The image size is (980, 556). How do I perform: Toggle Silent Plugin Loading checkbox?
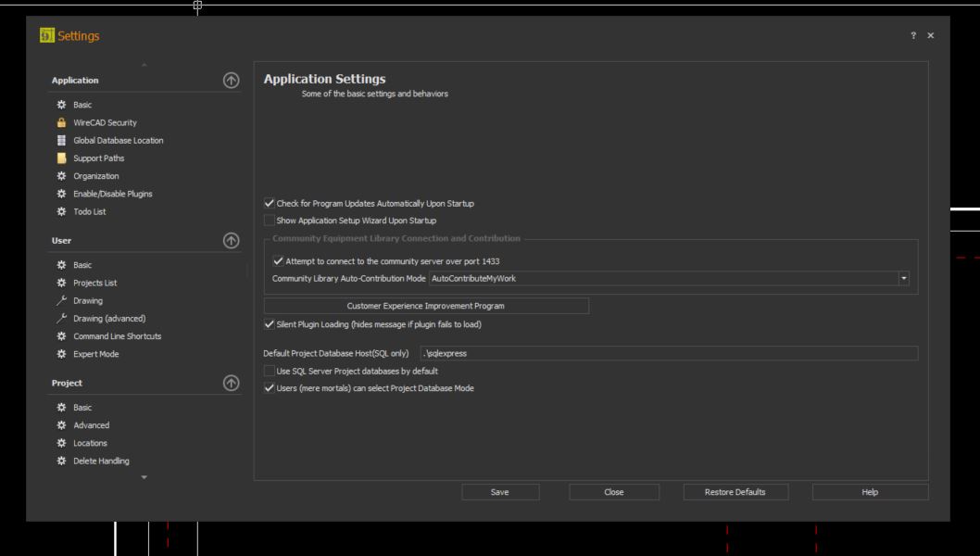pos(270,324)
